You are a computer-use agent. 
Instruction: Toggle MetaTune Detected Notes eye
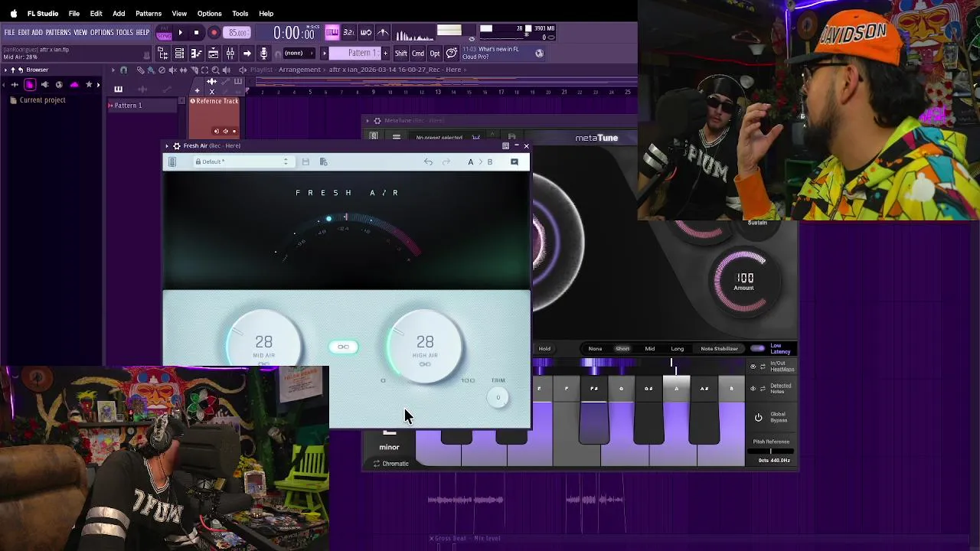coord(753,388)
